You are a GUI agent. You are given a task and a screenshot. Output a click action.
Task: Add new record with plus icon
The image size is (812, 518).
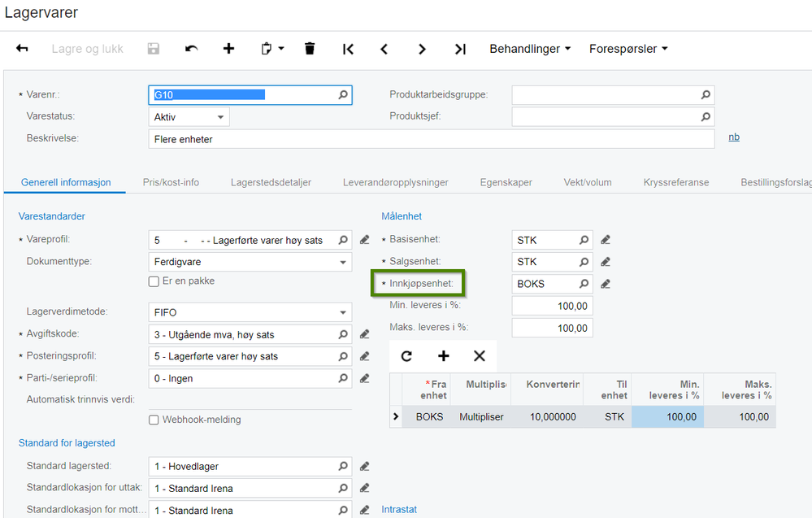pos(228,49)
